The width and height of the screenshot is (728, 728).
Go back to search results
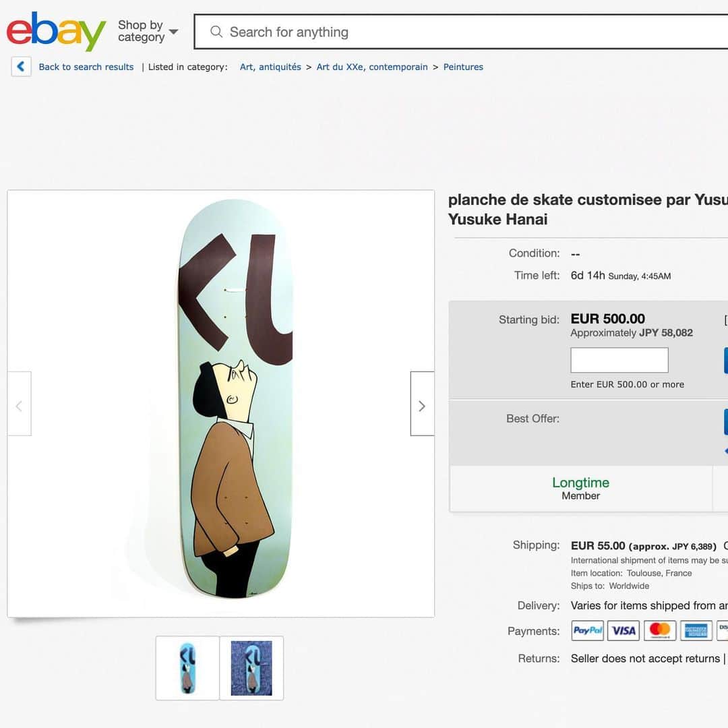coord(86,67)
